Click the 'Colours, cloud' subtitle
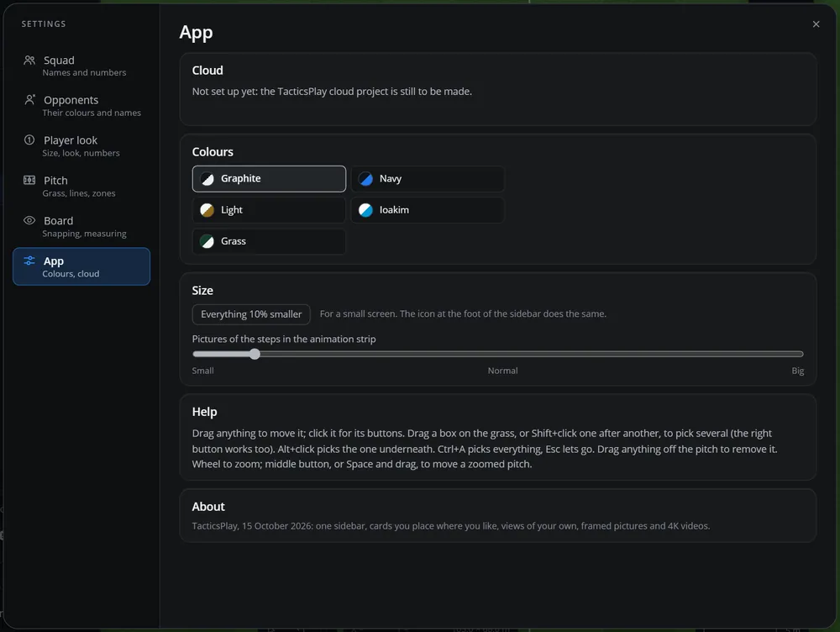The width and height of the screenshot is (840, 632). point(71,274)
